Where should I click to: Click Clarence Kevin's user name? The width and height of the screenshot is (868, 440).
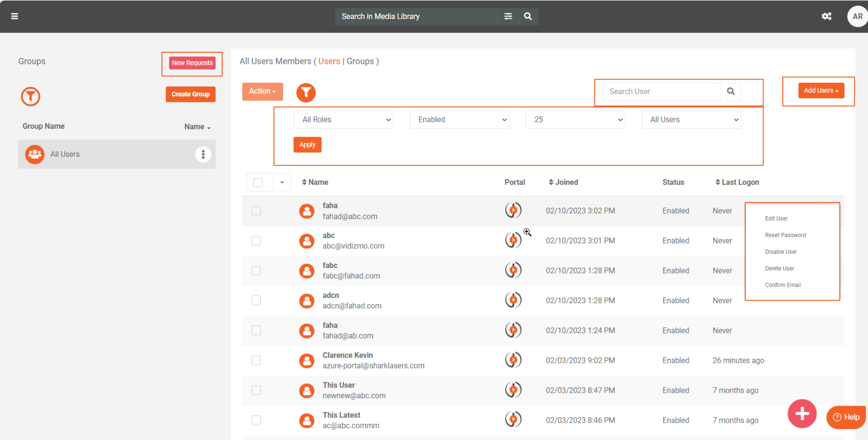click(x=348, y=355)
